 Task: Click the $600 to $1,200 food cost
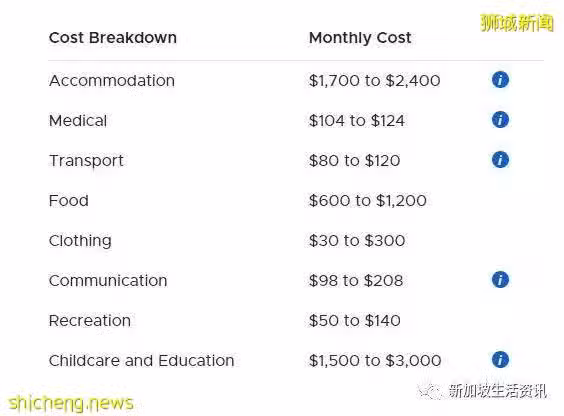[x=368, y=201]
